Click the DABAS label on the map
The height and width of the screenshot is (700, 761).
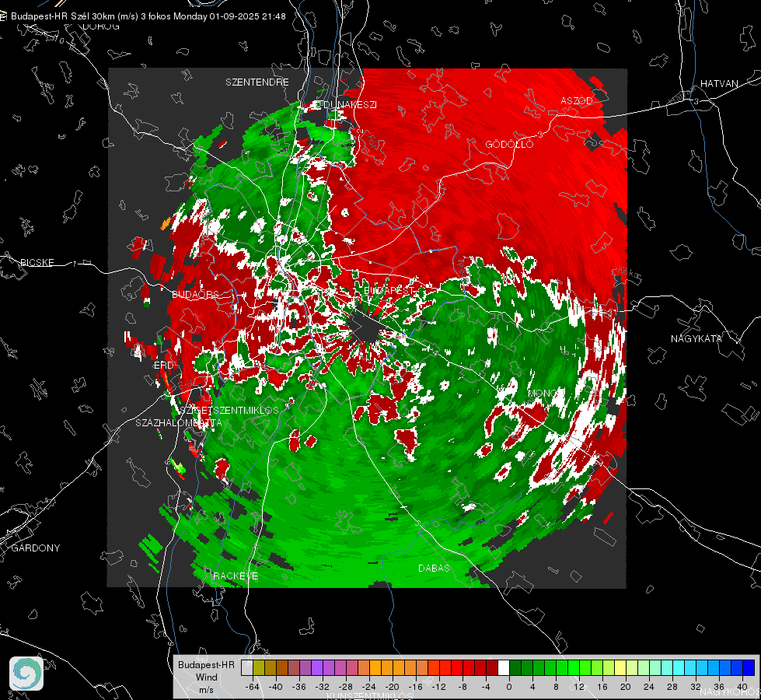click(x=434, y=568)
